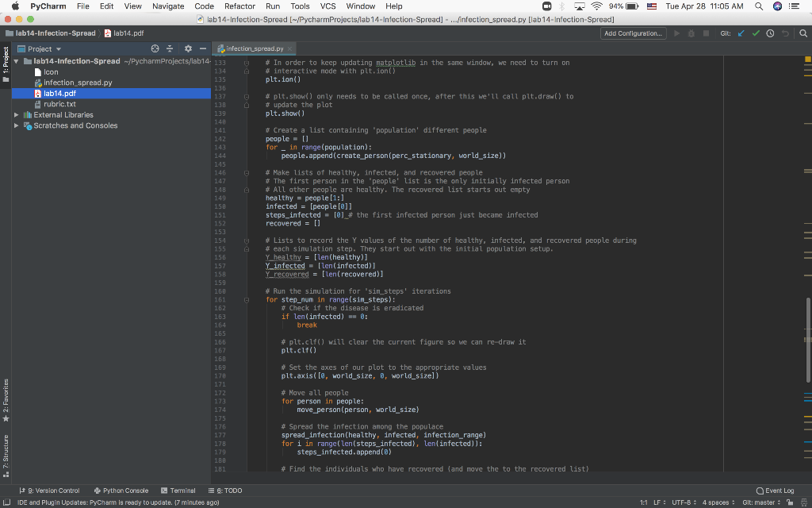Click the read-only lock icon in status bar

pos(790,502)
